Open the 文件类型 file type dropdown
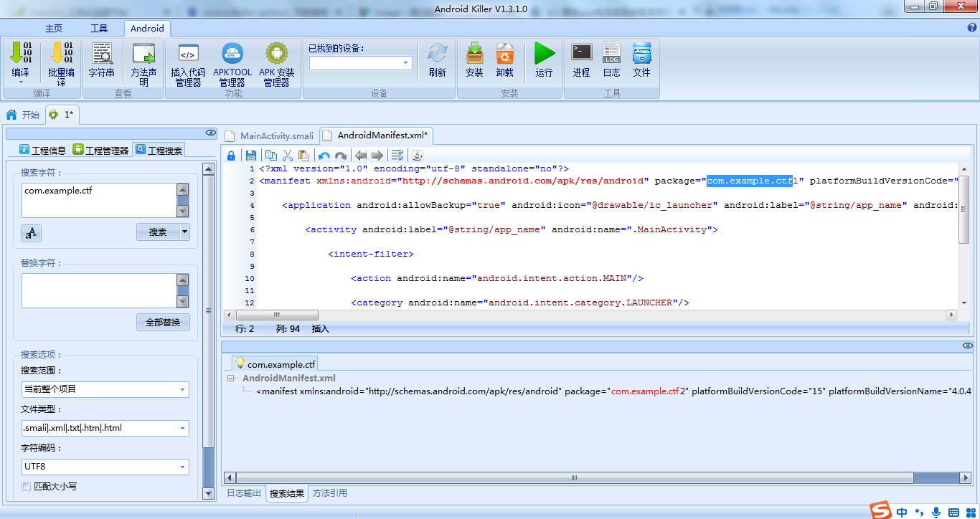This screenshot has height=519, width=980. tap(183, 428)
